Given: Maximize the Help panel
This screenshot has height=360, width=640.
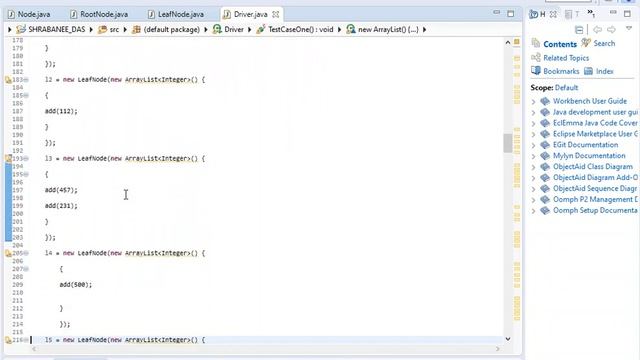Looking at the screenshot, I should tap(627, 13).
